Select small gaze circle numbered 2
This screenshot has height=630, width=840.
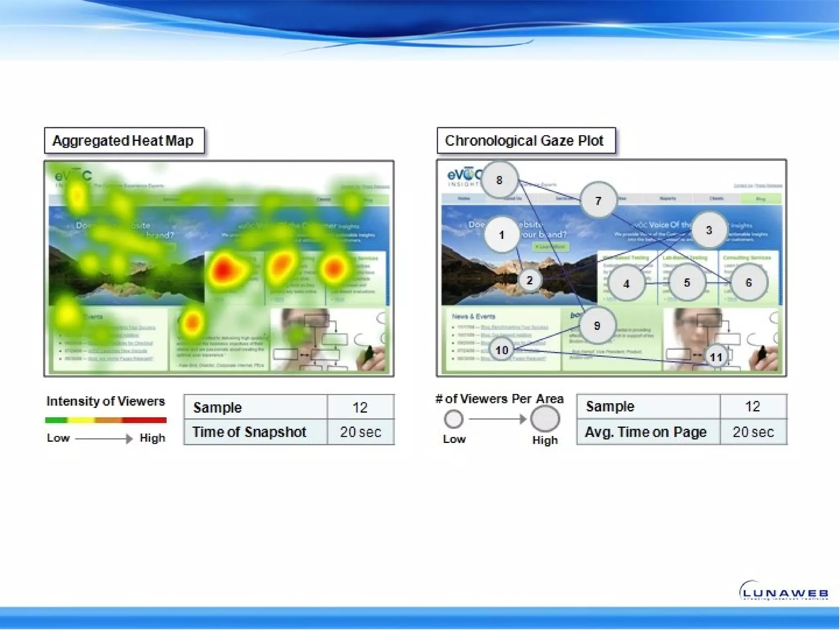pyautogui.click(x=530, y=280)
